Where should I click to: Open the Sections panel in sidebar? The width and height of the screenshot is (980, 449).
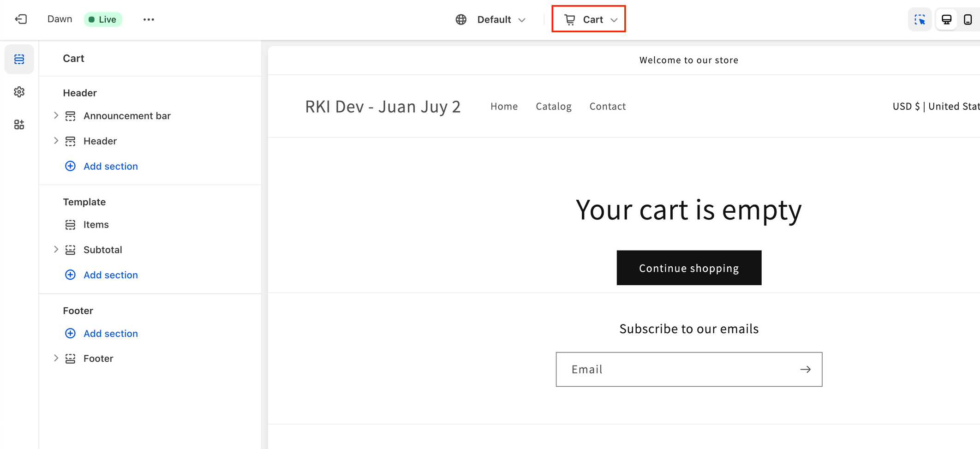tap(19, 59)
